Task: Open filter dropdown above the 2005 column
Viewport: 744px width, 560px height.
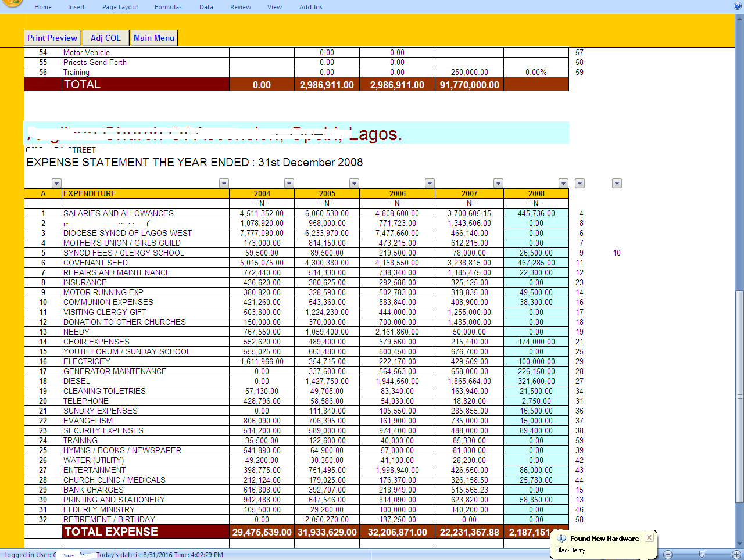Action: [x=354, y=184]
